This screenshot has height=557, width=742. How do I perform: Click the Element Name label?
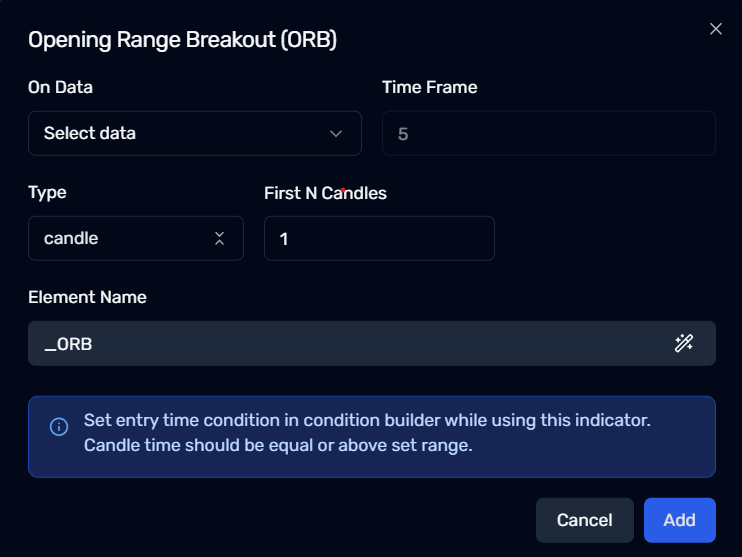click(x=88, y=297)
